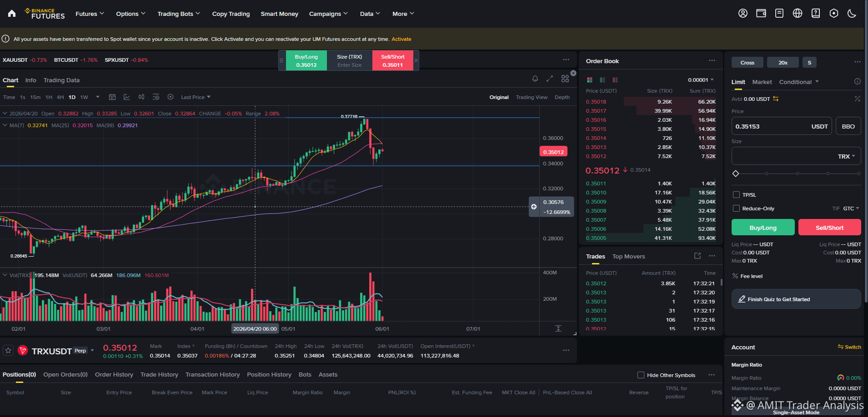The height and width of the screenshot is (417, 868).
Task: Open the price alert bell icon
Action: [535, 79]
